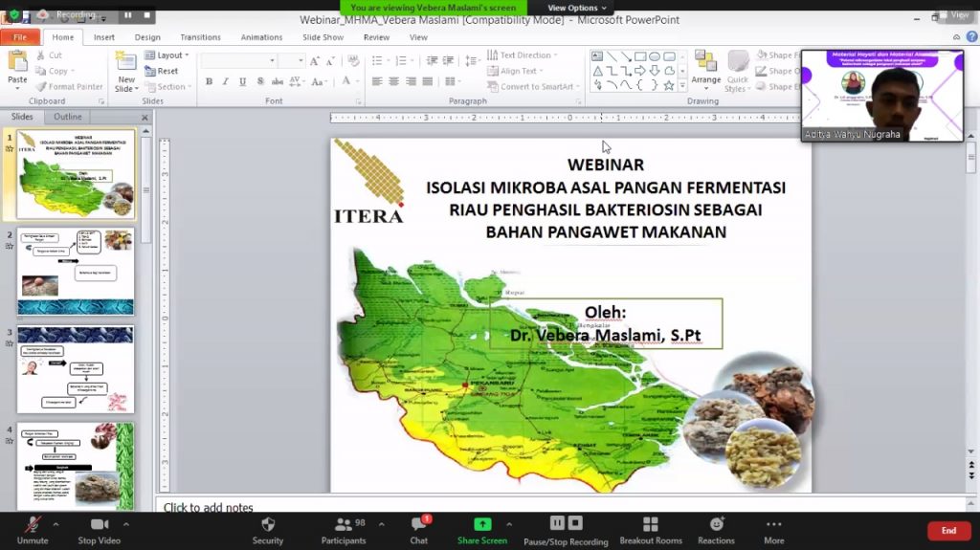Image resolution: width=980 pixels, height=550 pixels.
Task: Decrease font size with shrink icon
Action: (x=330, y=60)
